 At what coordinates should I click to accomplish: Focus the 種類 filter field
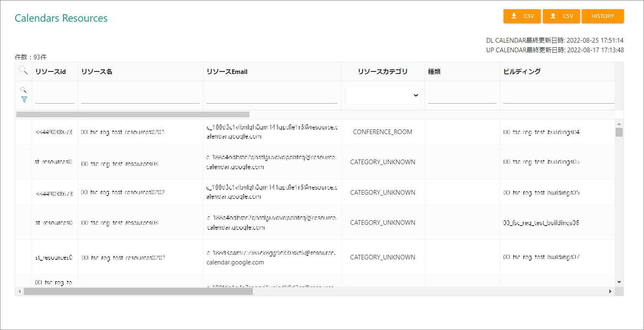462,96
